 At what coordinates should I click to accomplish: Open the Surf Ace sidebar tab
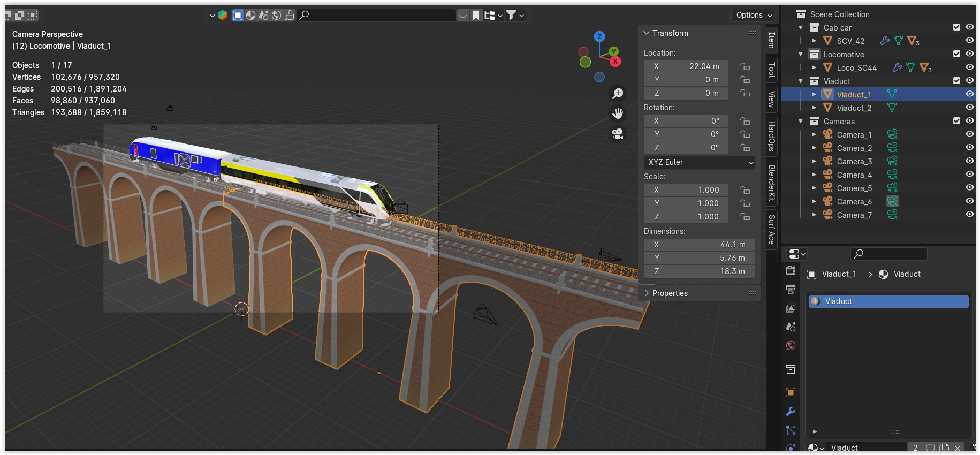pyautogui.click(x=771, y=229)
